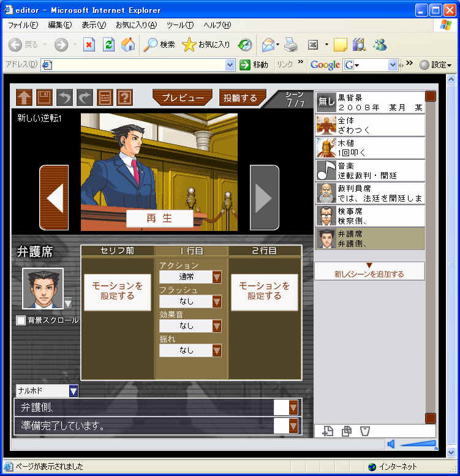The width and height of the screenshot is (460, 476).
Task: Click the save floppy disk icon
Action: pyautogui.click(x=44, y=97)
